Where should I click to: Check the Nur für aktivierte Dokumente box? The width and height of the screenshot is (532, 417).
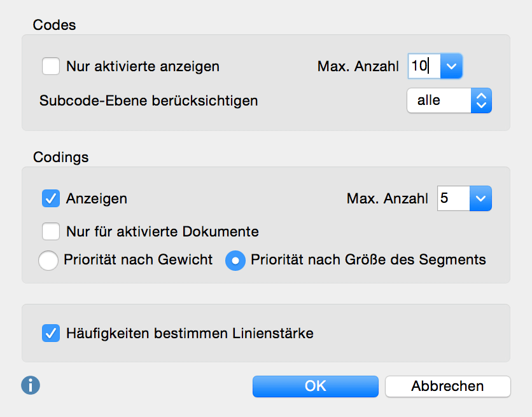pos(51,231)
